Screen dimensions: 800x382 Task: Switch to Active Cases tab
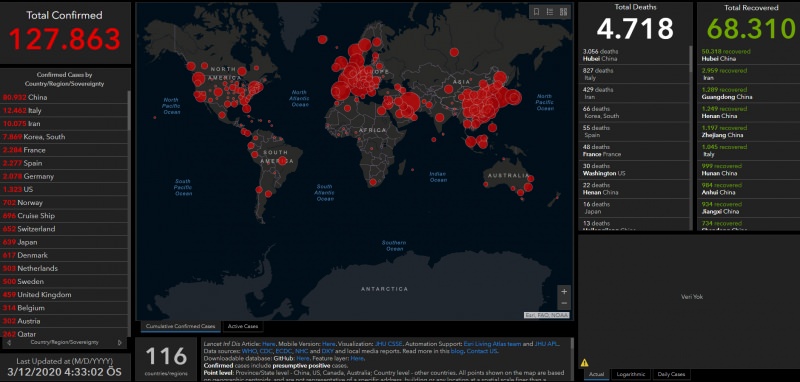(243, 326)
